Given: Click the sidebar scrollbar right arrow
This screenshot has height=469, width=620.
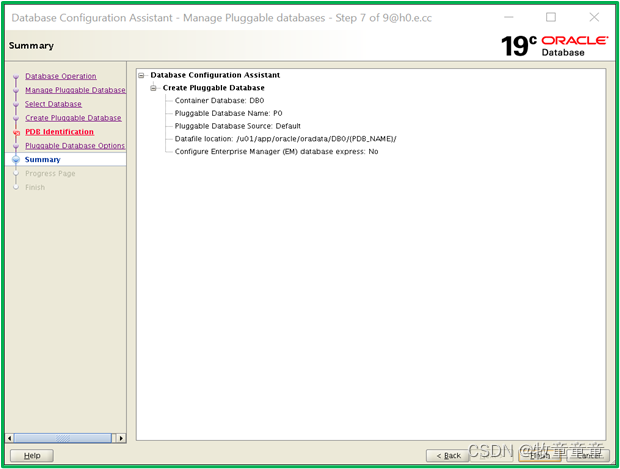Looking at the screenshot, I should 121,438.
